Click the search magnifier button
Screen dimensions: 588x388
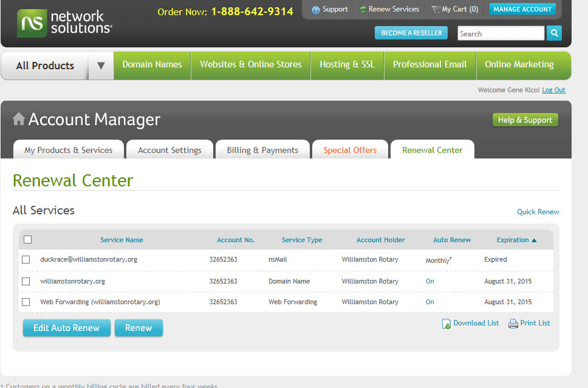tap(554, 33)
